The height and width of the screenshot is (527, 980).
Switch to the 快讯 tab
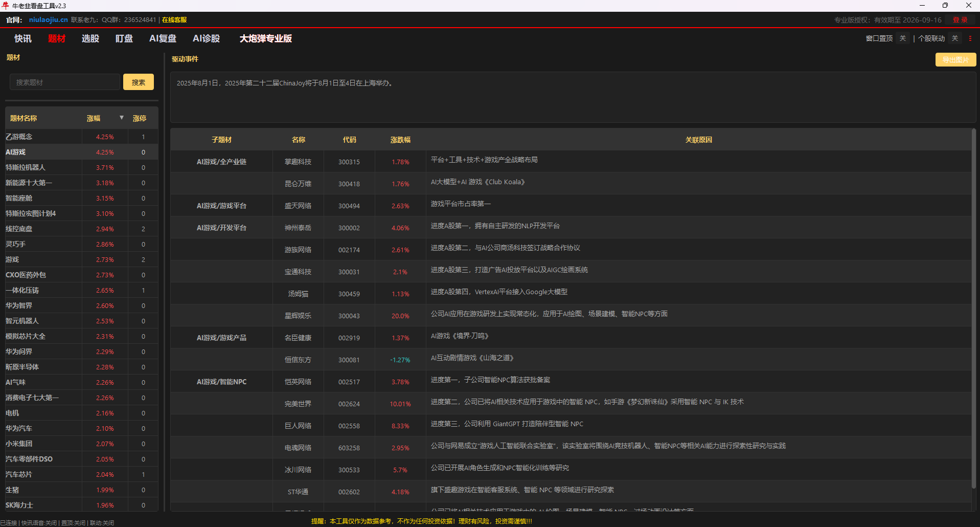pyautogui.click(x=22, y=38)
